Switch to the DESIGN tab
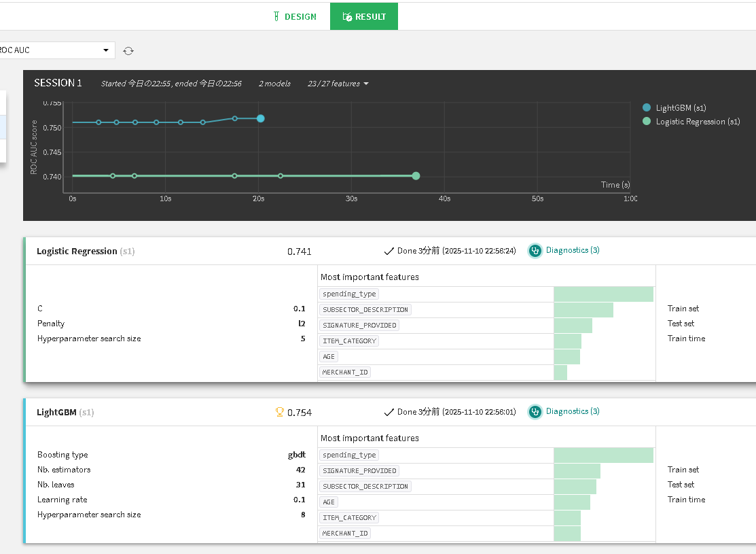 (x=294, y=17)
